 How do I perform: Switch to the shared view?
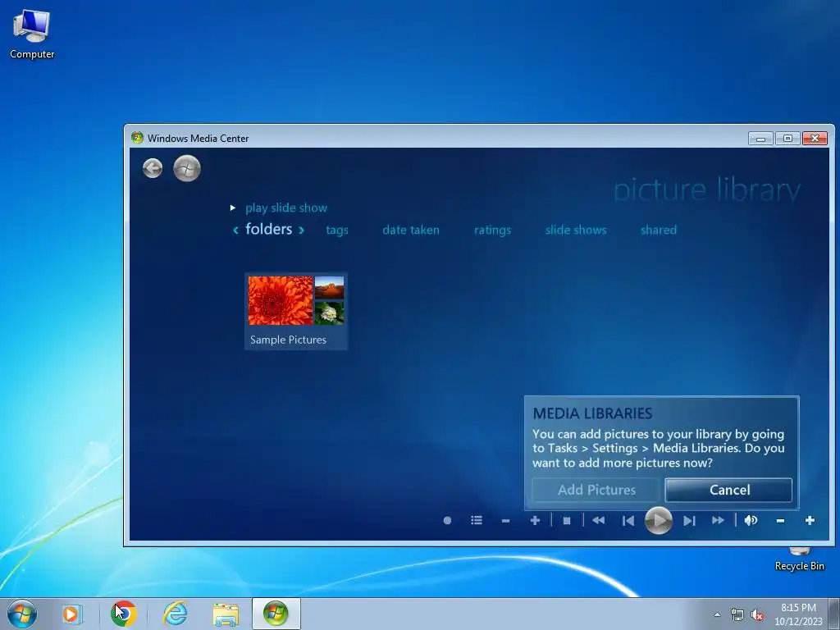click(x=659, y=230)
